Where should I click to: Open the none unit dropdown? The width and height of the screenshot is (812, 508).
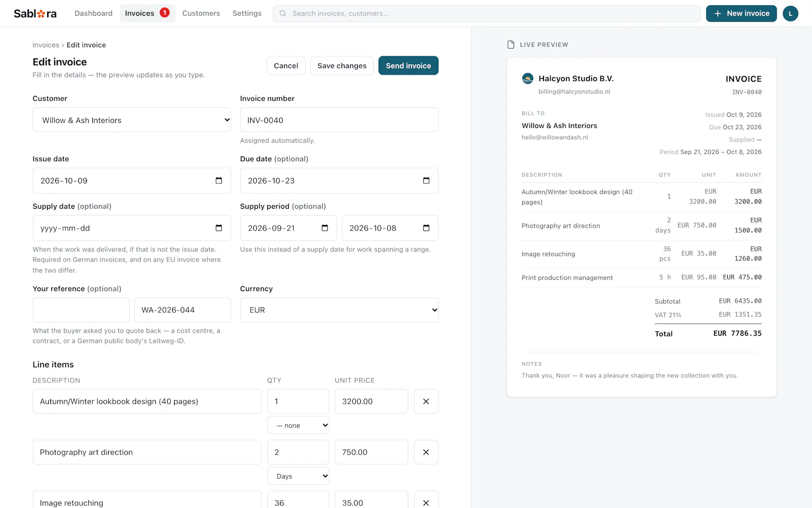click(298, 425)
